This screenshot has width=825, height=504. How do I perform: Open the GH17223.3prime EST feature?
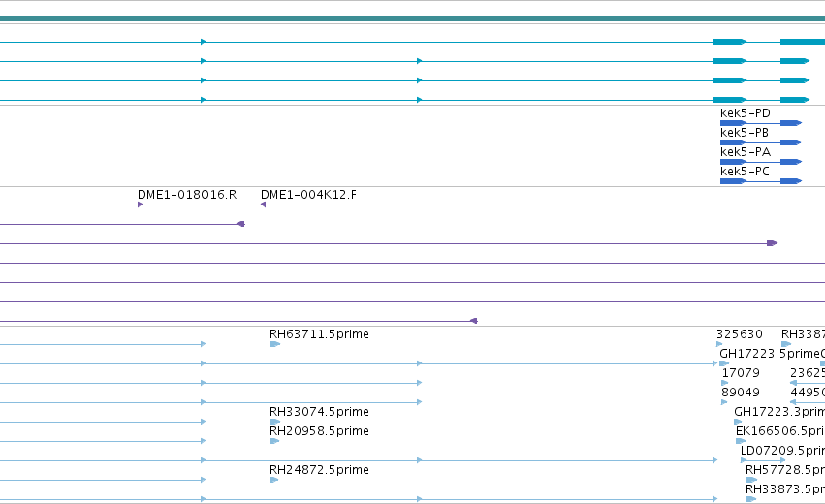click(x=738, y=422)
